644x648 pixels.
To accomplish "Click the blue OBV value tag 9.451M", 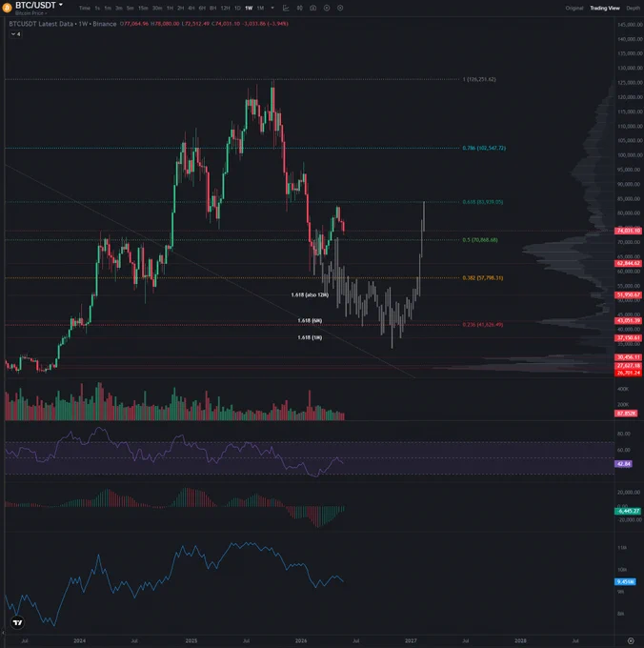I will (625, 582).
